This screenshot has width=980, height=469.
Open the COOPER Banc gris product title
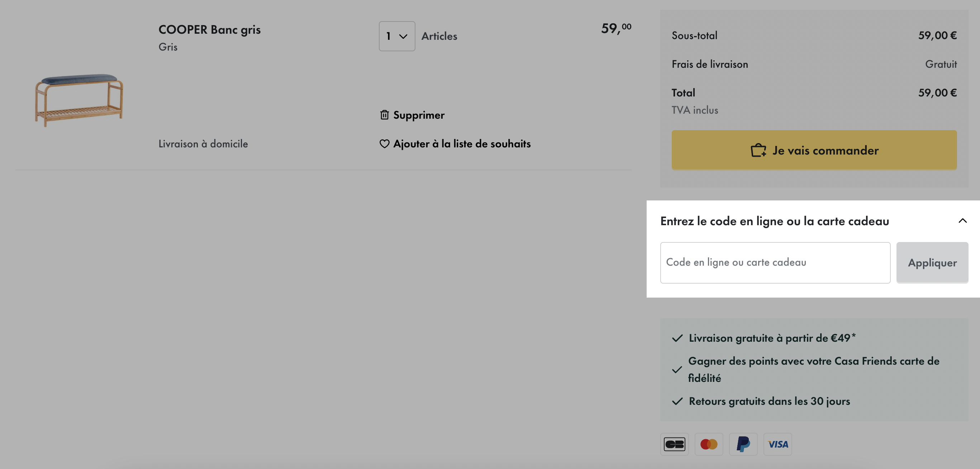point(210,29)
